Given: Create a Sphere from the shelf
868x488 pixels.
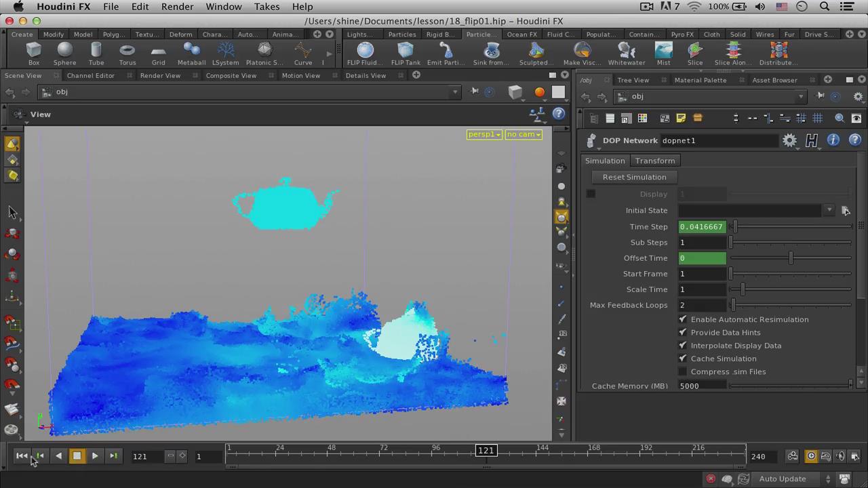Looking at the screenshot, I should [x=64, y=54].
